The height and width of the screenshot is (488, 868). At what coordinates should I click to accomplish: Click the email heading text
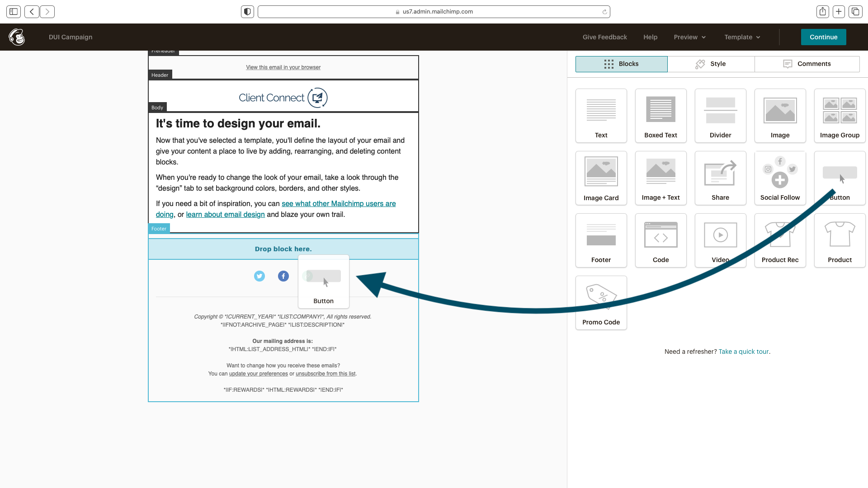pos(238,123)
